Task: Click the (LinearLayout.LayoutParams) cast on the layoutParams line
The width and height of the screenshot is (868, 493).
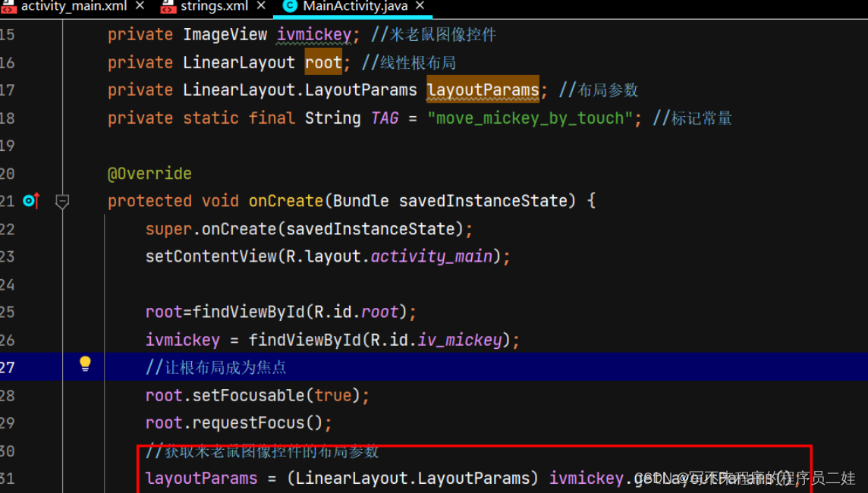Action: [x=413, y=478]
